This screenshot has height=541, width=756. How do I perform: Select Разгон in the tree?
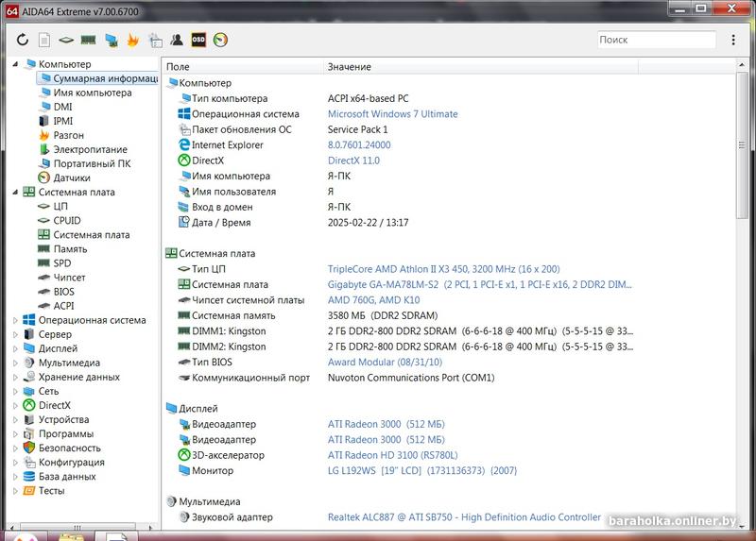coord(68,135)
